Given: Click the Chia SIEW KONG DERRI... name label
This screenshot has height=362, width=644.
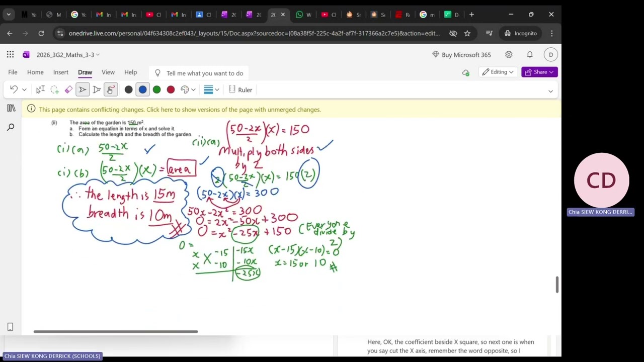Looking at the screenshot, I should [x=600, y=212].
